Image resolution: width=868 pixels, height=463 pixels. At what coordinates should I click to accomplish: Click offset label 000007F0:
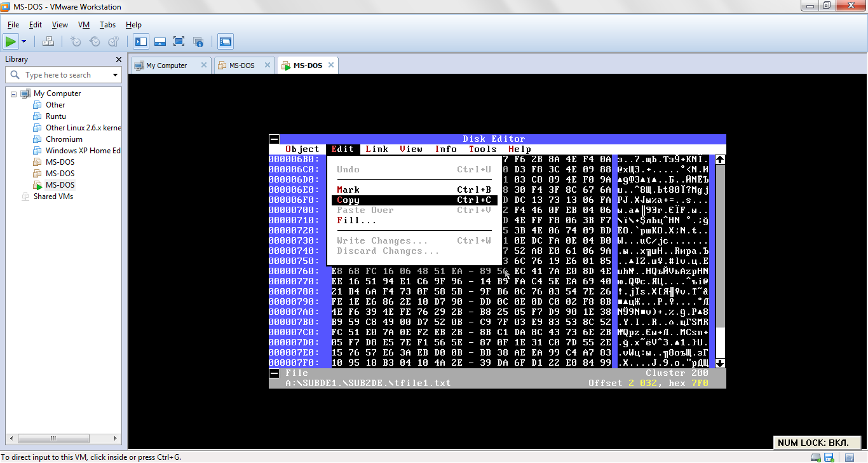click(294, 363)
